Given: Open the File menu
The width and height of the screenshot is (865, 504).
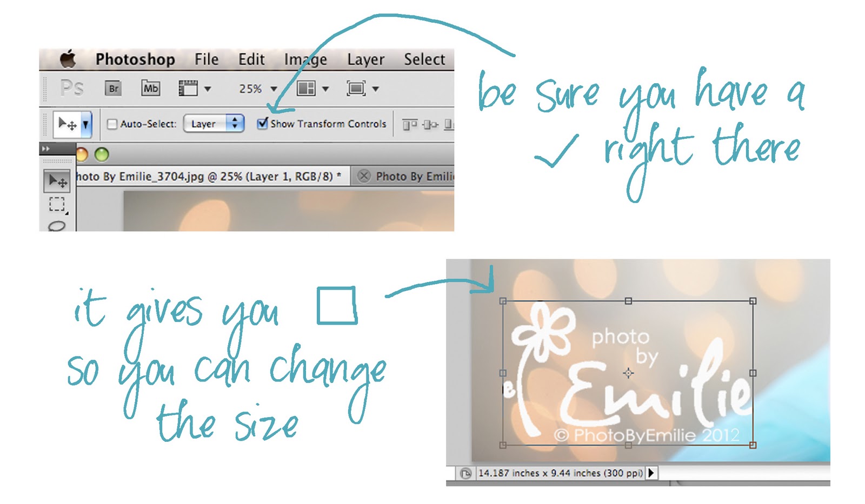Looking at the screenshot, I should click(207, 59).
